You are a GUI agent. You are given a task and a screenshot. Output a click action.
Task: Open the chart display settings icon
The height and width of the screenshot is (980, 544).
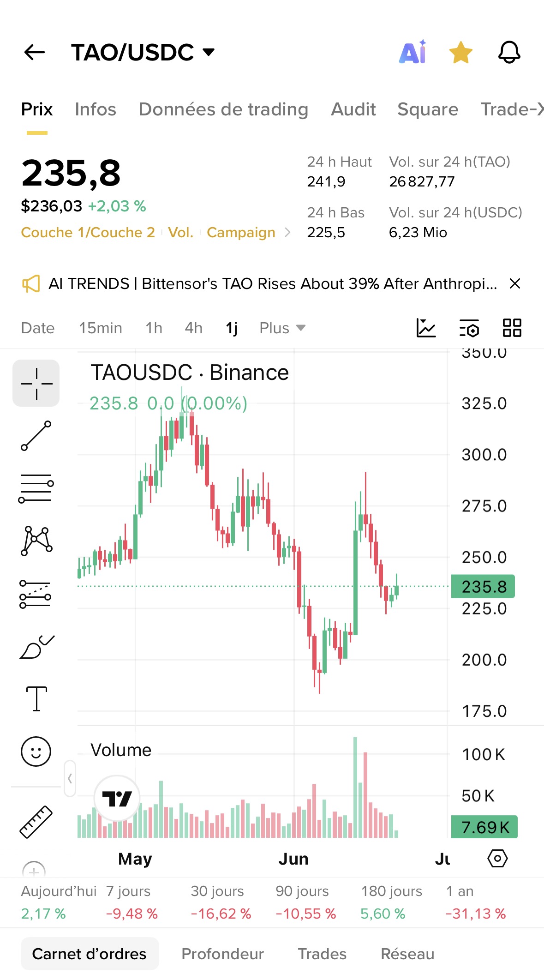[x=469, y=328]
